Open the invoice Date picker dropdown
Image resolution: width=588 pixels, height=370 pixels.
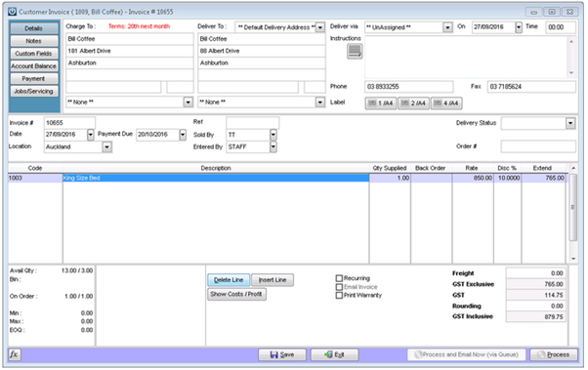91,135
